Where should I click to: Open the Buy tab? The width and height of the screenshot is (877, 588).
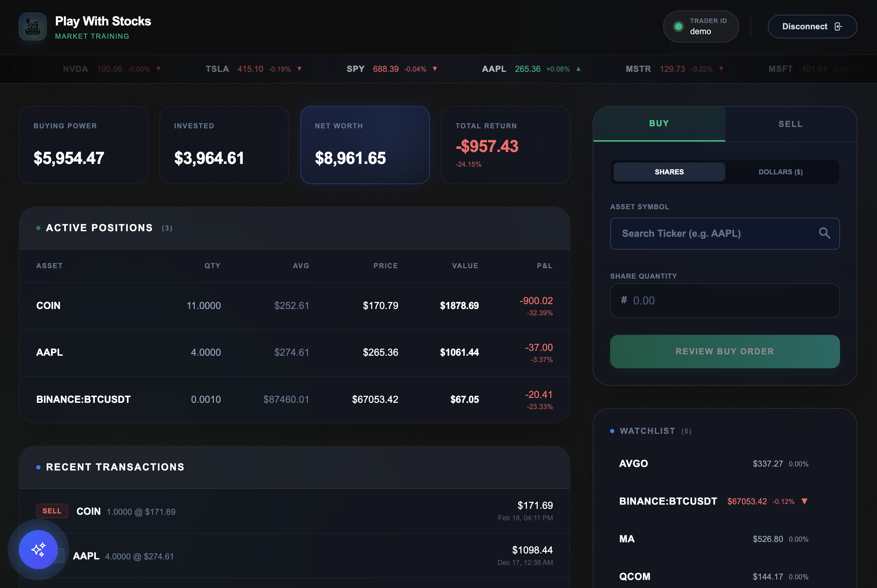pyautogui.click(x=659, y=124)
